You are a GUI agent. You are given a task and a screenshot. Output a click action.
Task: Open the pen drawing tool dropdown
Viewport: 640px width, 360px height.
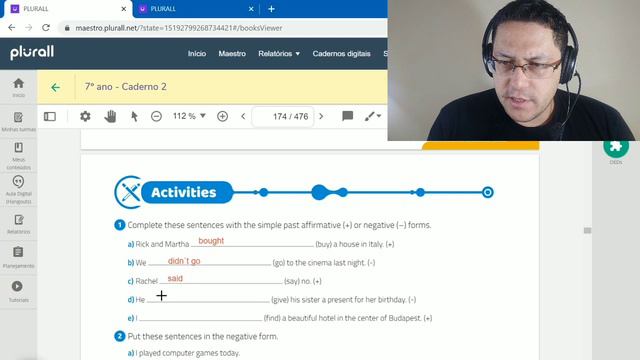coord(373,116)
